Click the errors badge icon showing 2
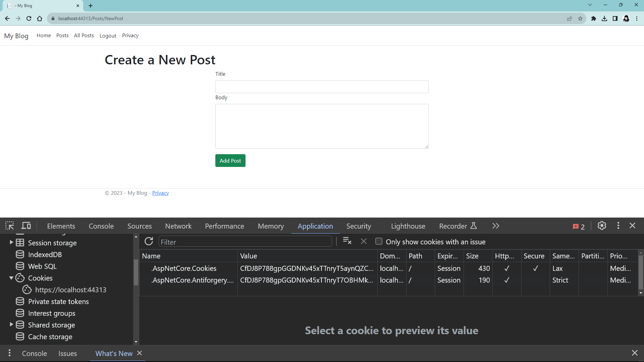Screen dimensions: 644x362 pyautogui.click(x=579, y=226)
